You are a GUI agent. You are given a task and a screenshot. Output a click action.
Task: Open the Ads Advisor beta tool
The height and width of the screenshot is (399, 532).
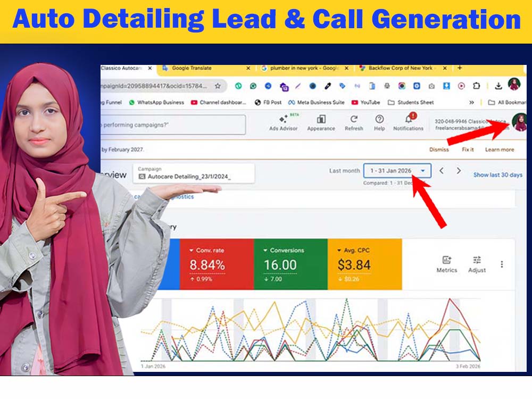[284, 122]
